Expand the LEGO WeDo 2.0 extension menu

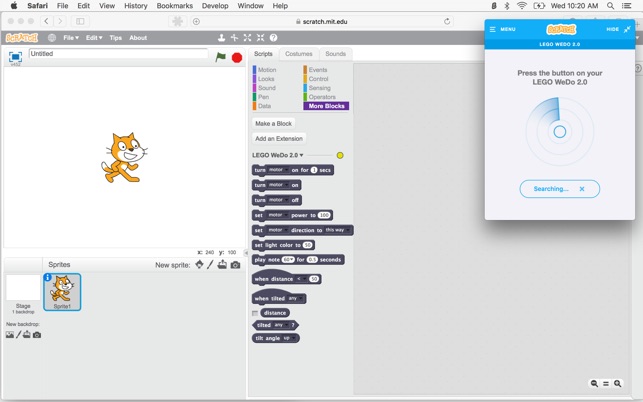click(x=278, y=155)
